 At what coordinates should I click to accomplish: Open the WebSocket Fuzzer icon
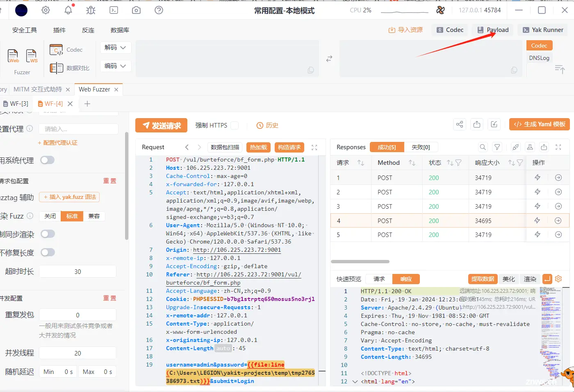coord(32,56)
